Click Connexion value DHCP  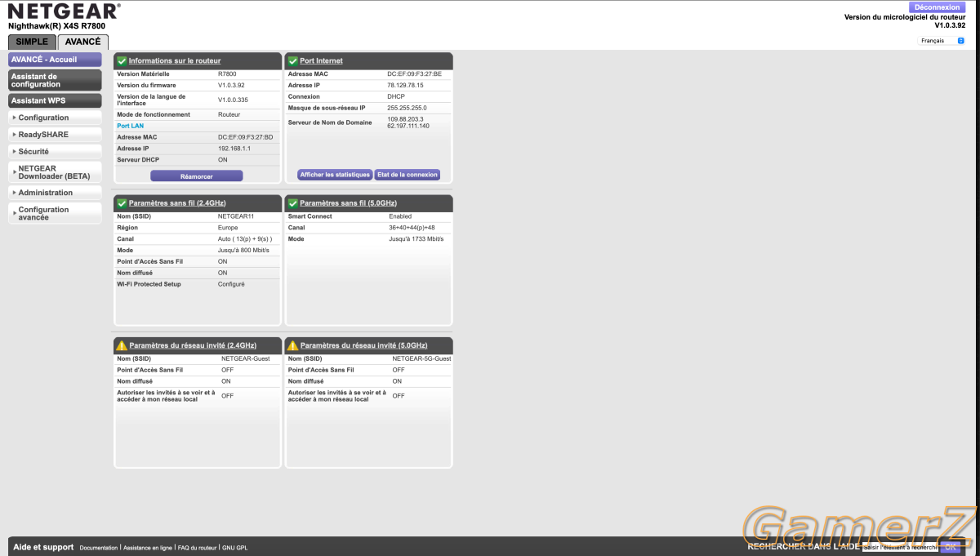click(396, 96)
